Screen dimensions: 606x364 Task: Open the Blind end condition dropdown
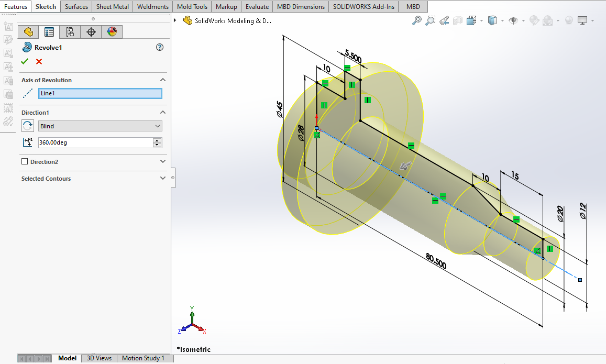tap(100, 126)
